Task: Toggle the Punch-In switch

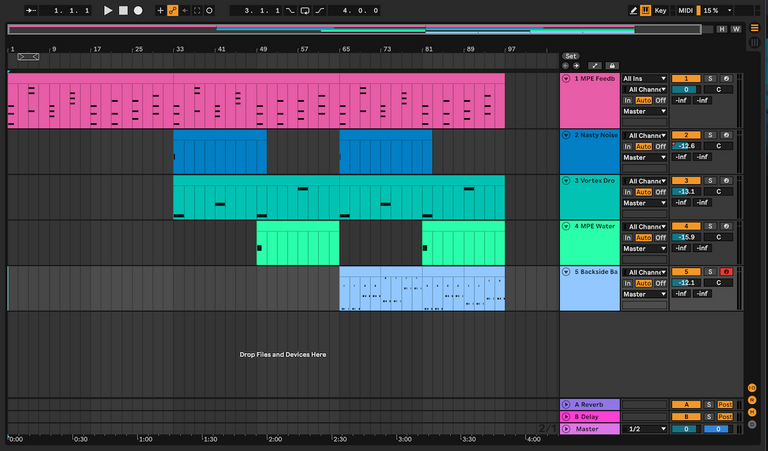Action: pos(290,10)
